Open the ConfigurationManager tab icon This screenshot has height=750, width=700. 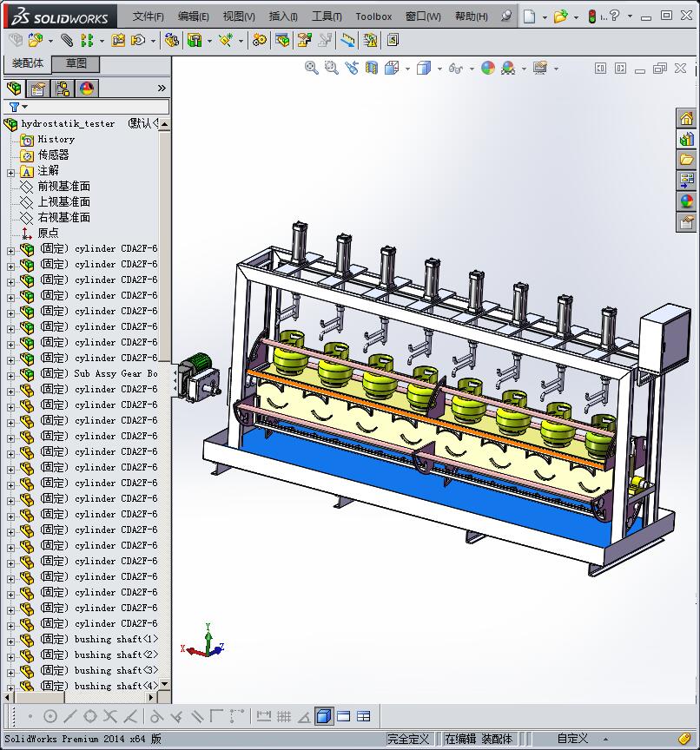pos(63,89)
